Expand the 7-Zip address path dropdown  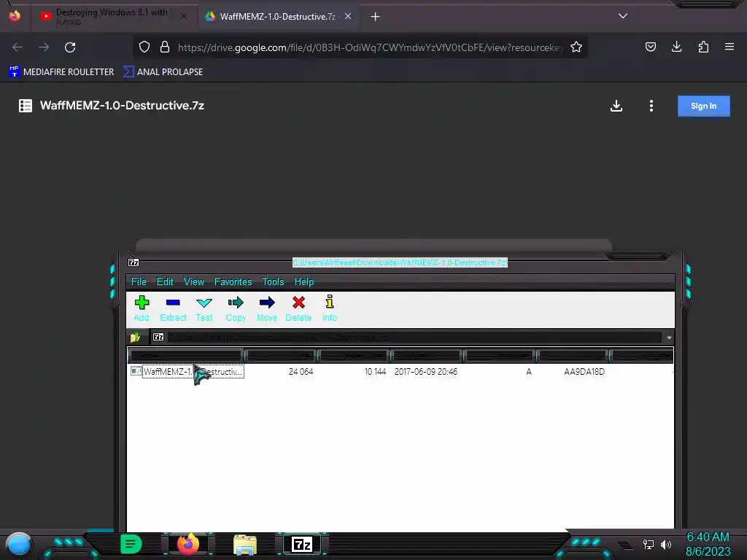(669, 338)
